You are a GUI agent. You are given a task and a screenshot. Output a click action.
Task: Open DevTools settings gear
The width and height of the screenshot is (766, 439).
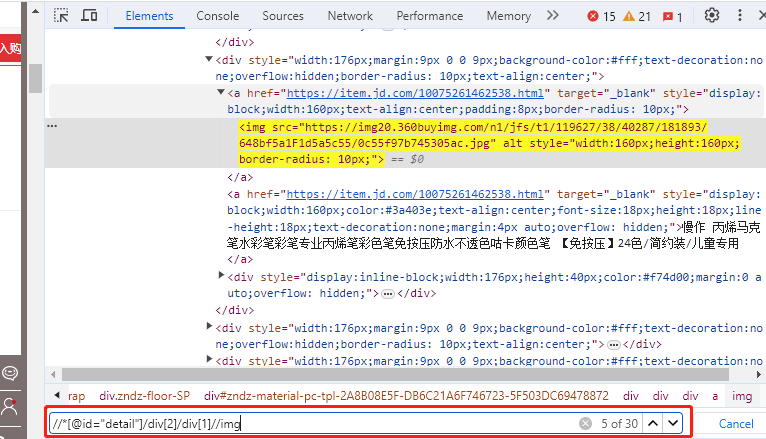tap(712, 15)
